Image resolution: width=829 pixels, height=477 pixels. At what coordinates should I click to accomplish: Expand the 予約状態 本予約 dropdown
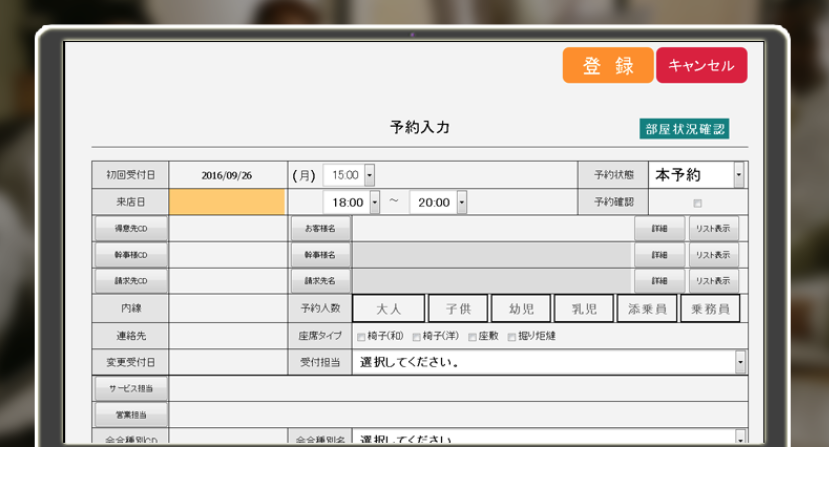pos(739,175)
